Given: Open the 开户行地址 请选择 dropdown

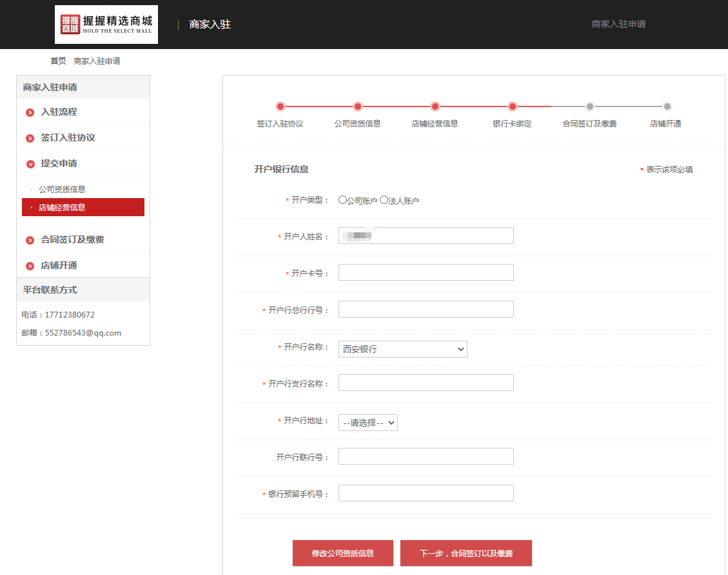Looking at the screenshot, I should click(368, 423).
